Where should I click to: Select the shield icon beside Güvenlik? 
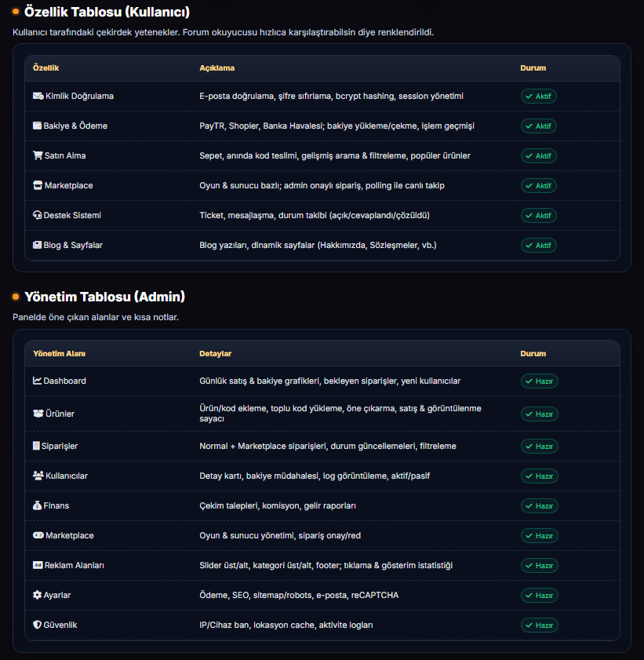(38, 625)
